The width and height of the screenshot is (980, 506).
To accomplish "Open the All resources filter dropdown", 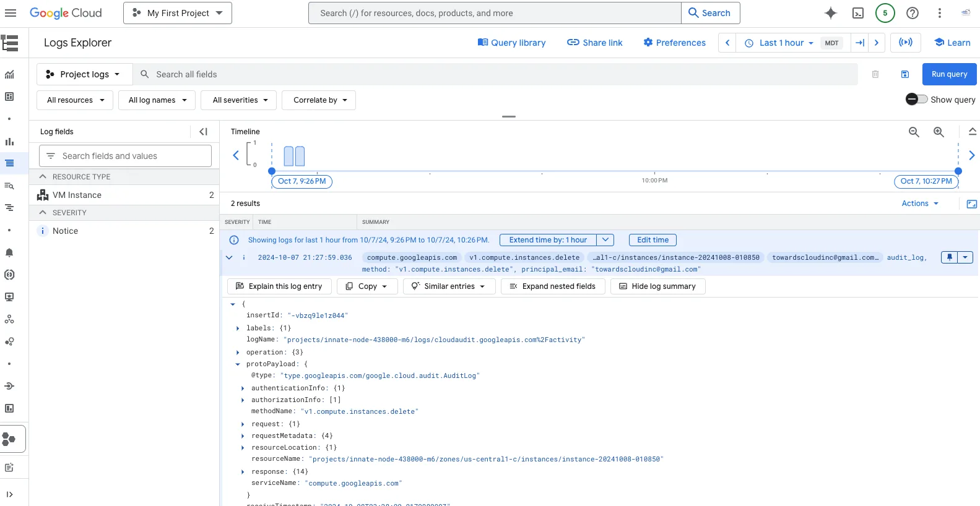I will [75, 100].
